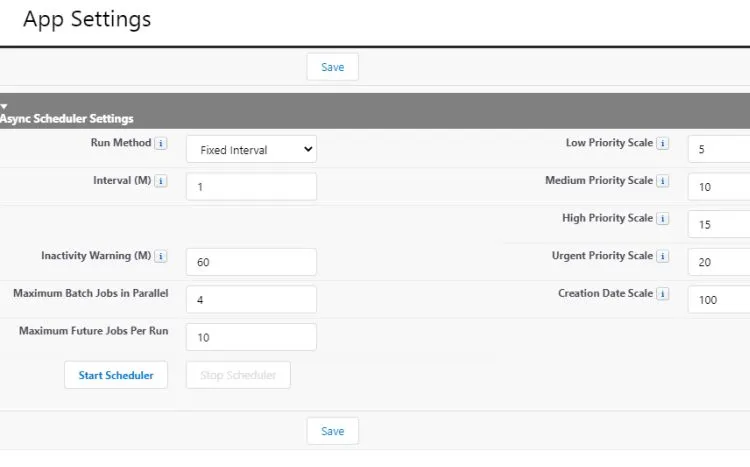The image size is (750, 467).
Task: Click the bottom Save button
Action: coord(332,431)
